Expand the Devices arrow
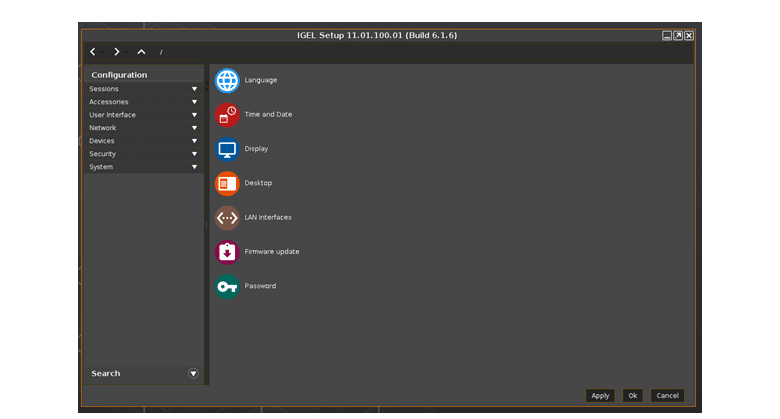This screenshot has width=780, height=419. pyautogui.click(x=195, y=141)
